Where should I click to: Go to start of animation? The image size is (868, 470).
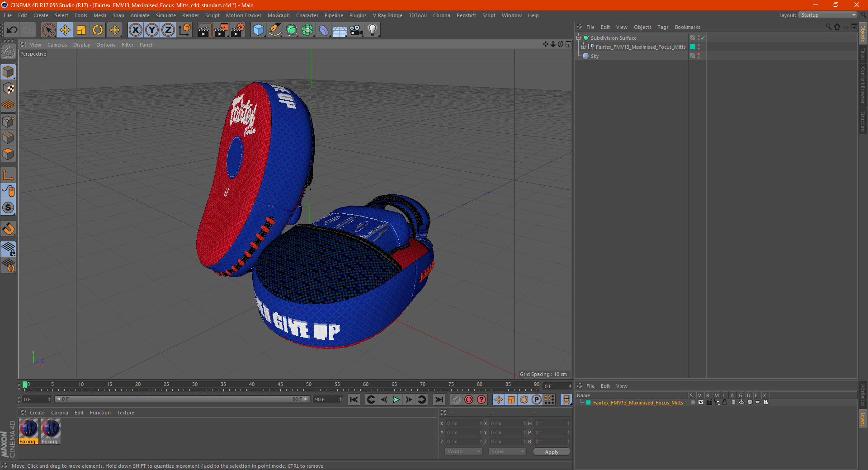point(354,399)
